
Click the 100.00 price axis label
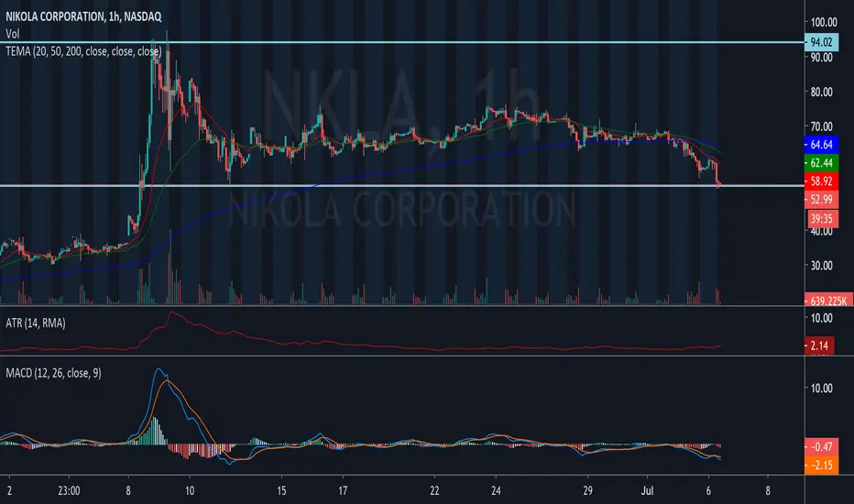point(824,22)
